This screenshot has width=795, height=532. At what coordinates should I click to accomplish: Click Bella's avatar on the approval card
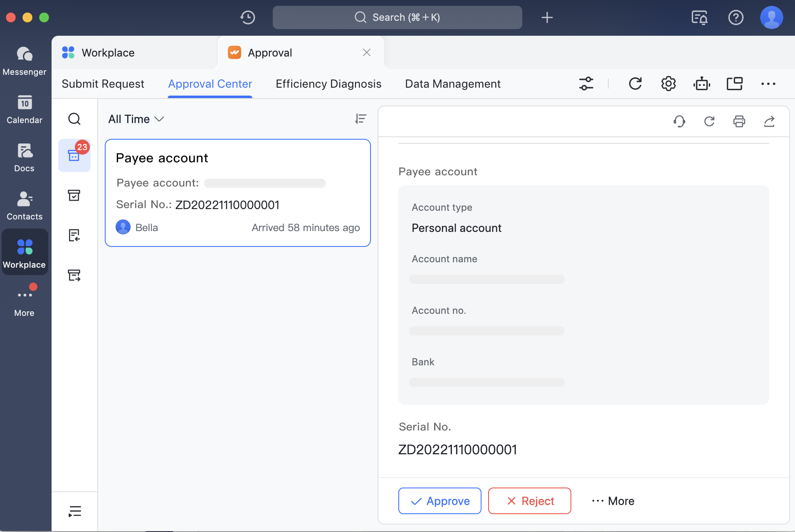pyautogui.click(x=123, y=227)
